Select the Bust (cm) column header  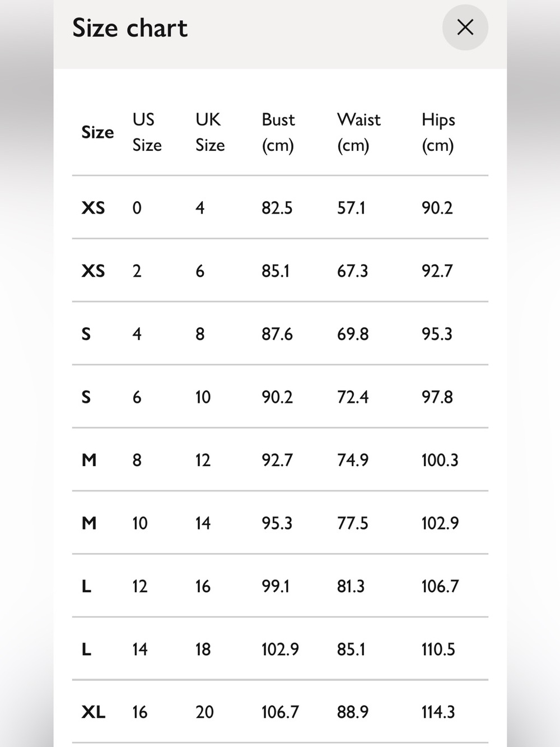point(278,132)
